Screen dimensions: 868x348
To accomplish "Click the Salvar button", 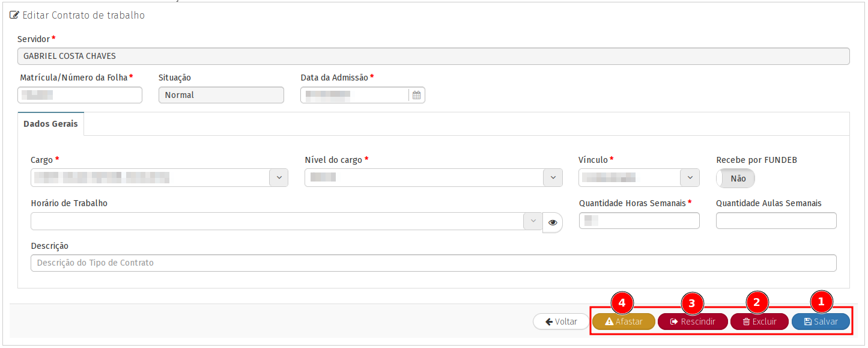I will pyautogui.click(x=821, y=322).
